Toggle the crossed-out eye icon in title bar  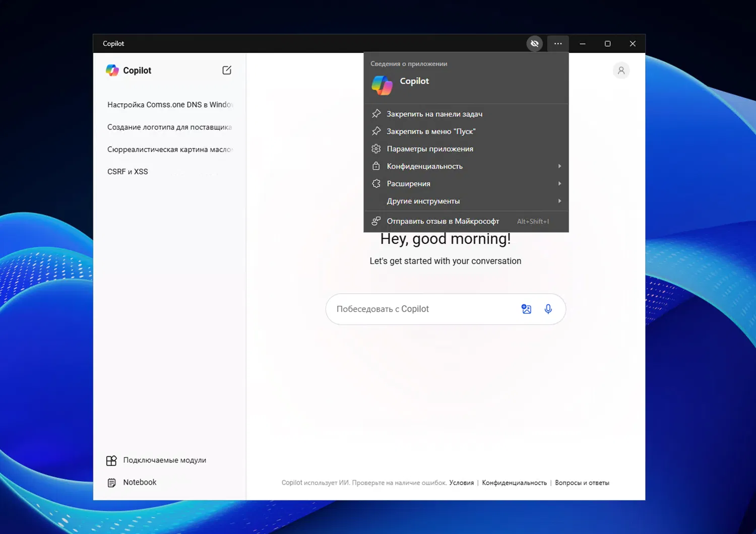point(535,44)
